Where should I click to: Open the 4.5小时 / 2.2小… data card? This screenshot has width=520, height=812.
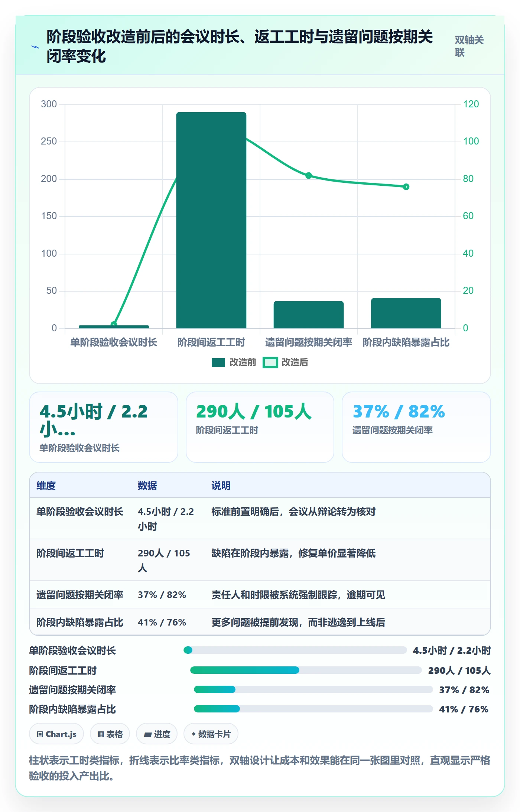point(104,427)
